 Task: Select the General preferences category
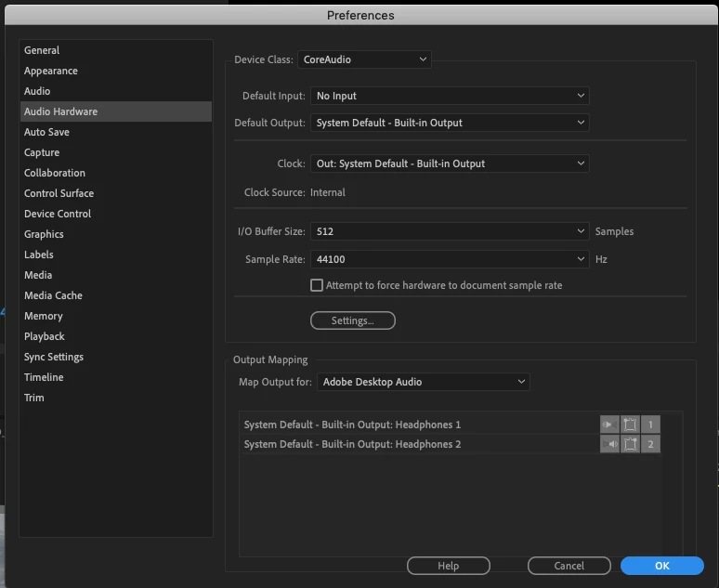(x=116, y=50)
